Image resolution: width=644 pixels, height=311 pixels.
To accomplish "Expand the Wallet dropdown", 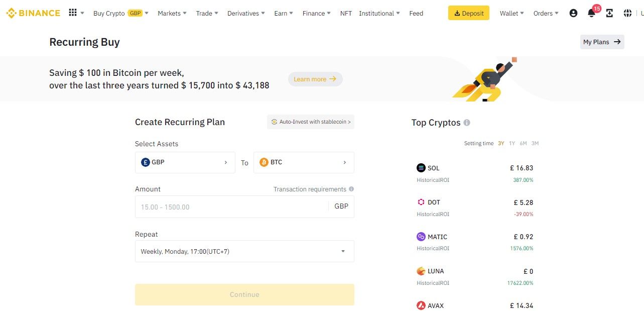I will tap(512, 14).
